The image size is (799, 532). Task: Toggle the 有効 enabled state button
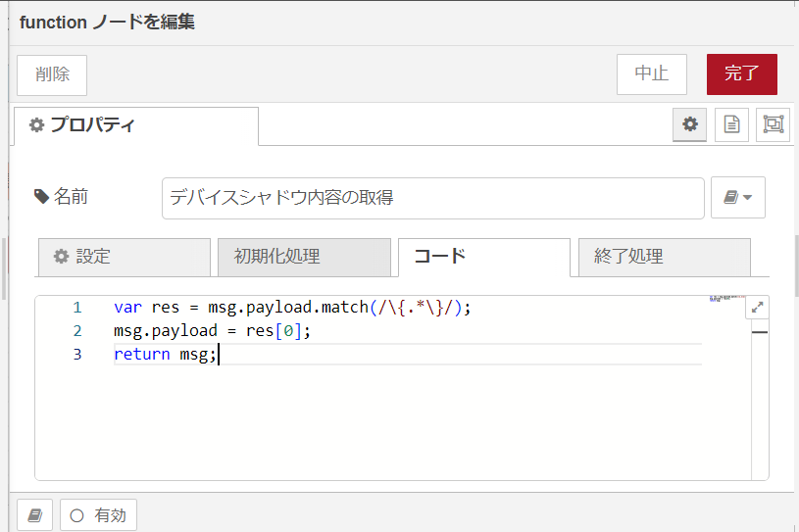(x=98, y=515)
